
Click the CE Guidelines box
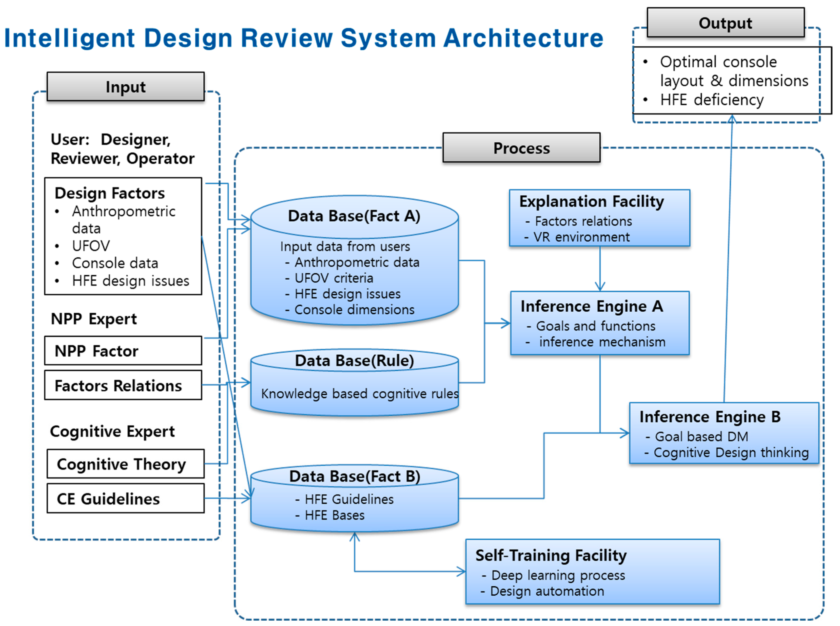point(125,498)
